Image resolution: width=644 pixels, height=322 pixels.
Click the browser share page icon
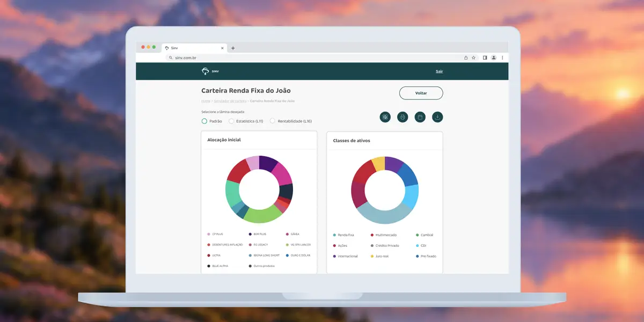(466, 57)
